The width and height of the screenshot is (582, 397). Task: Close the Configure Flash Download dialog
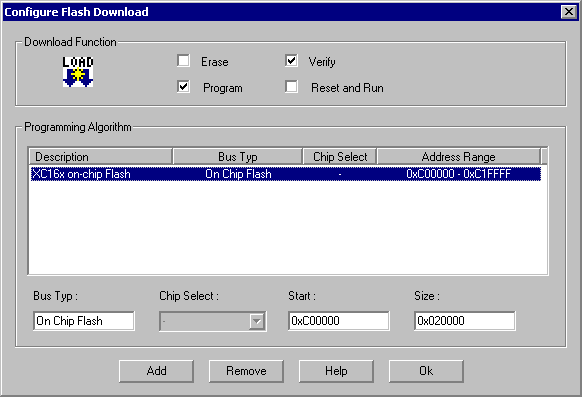tap(569, 12)
